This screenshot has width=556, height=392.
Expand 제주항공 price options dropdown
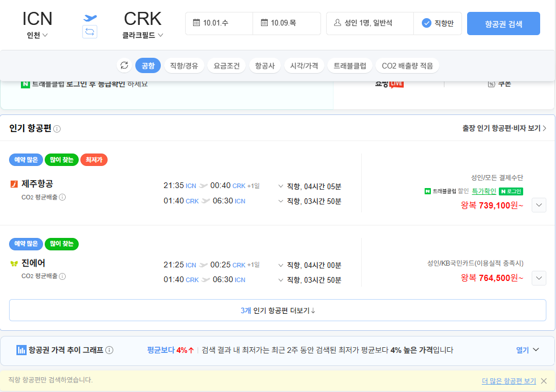(x=539, y=205)
